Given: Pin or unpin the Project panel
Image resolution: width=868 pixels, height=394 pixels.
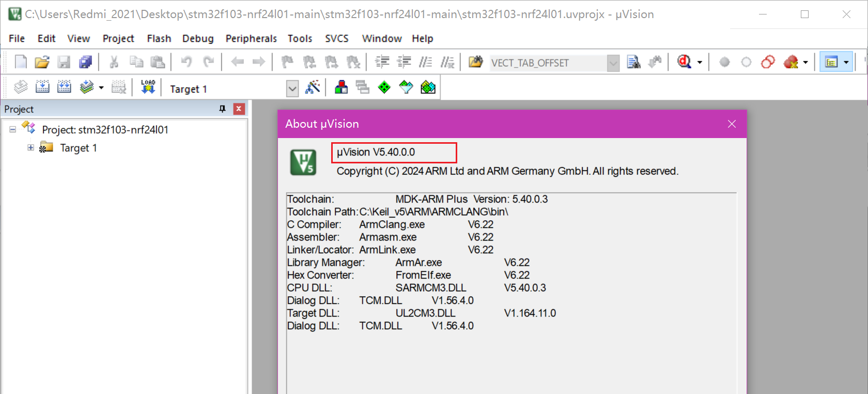Looking at the screenshot, I should pos(223,109).
